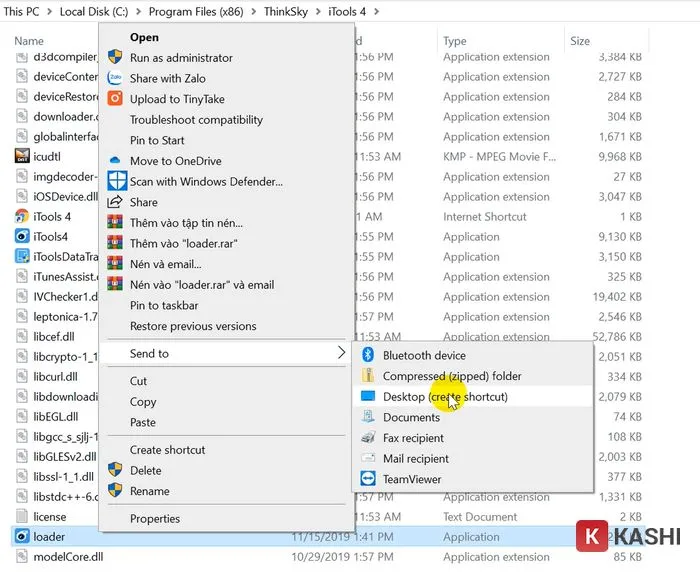This screenshot has width=700, height=572.
Task: Select Run as administrator
Action: coord(227,58)
